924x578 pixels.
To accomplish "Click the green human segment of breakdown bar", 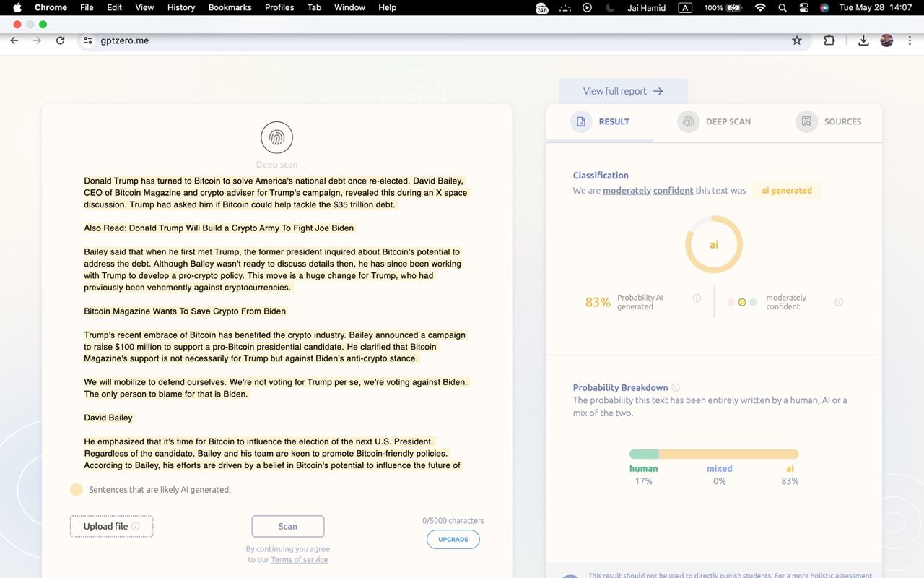I will tap(644, 454).
